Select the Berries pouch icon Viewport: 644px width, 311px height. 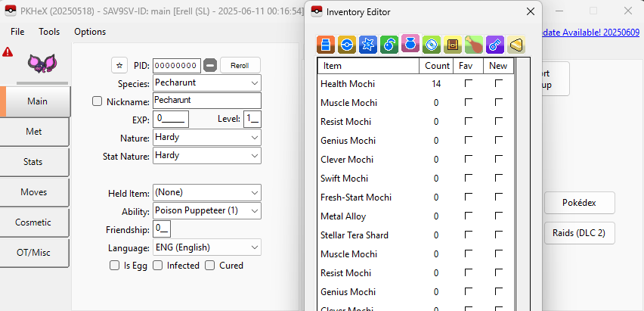[389, 45]
